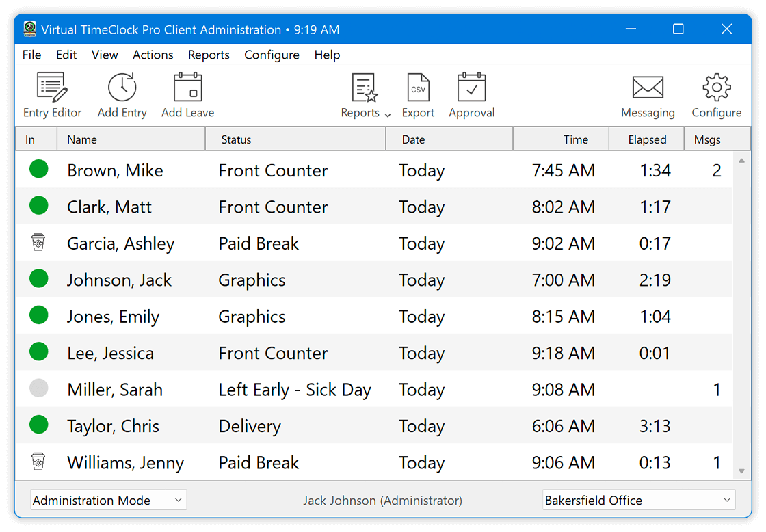Open the Bakersfield Office location dropdown
Viewport: 766px width, 532px height.
pyautogui.click(x=639, y=501)
